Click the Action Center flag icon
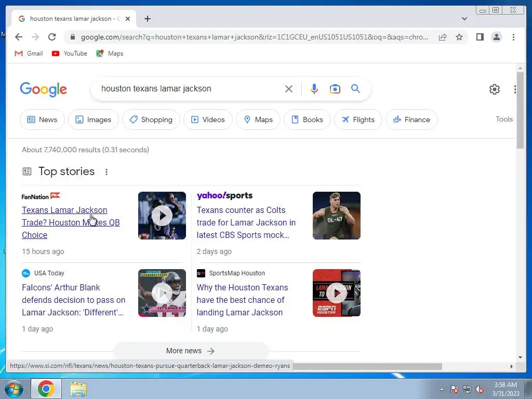Viewport: 532px width, 399px height. tap(454, 389)
